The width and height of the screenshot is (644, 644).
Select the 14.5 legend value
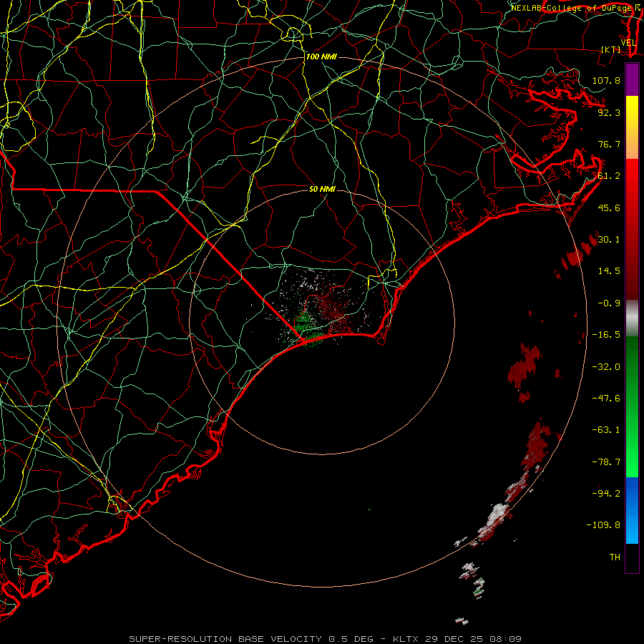(609, 271)
